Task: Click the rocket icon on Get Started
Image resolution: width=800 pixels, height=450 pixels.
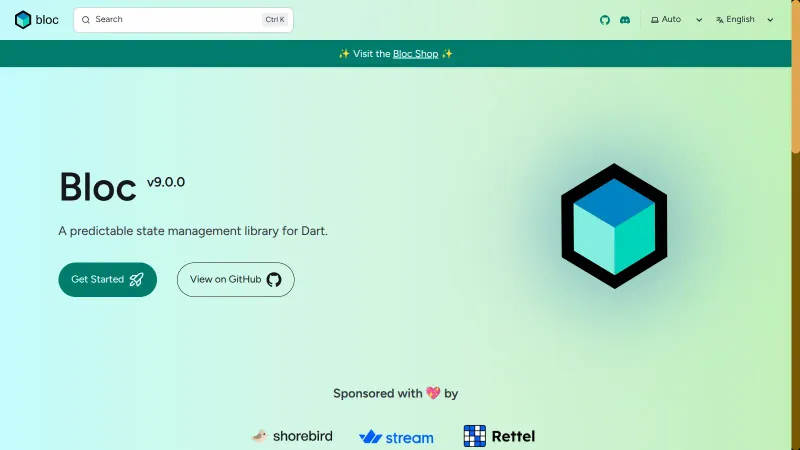Action: (137, 280)
